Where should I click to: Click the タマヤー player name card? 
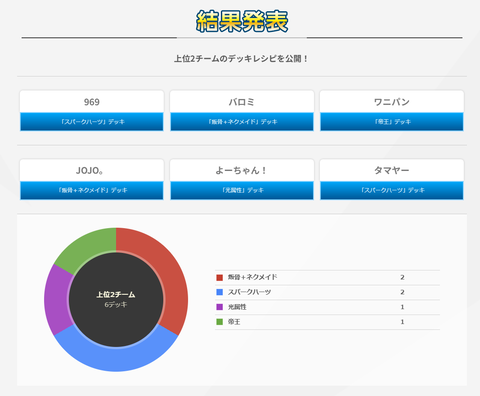[392, 170]
